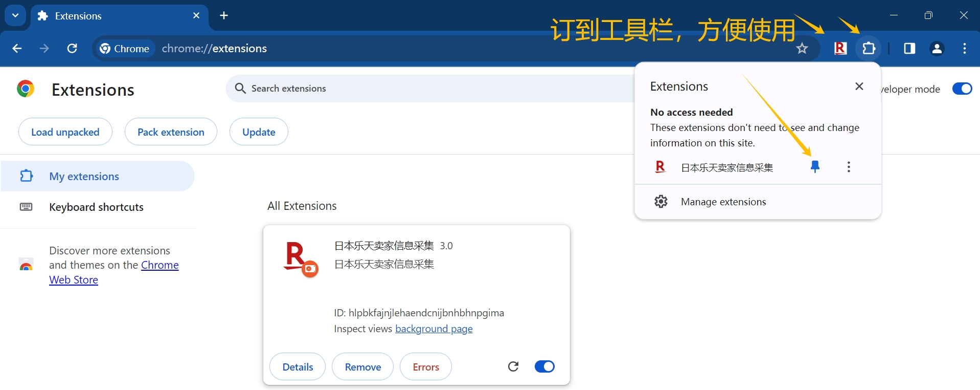Click the extension ID text hlpbkfajnjlehaendcnijbnhbhnpgima
980x390 pixels.
click(426, 313)
